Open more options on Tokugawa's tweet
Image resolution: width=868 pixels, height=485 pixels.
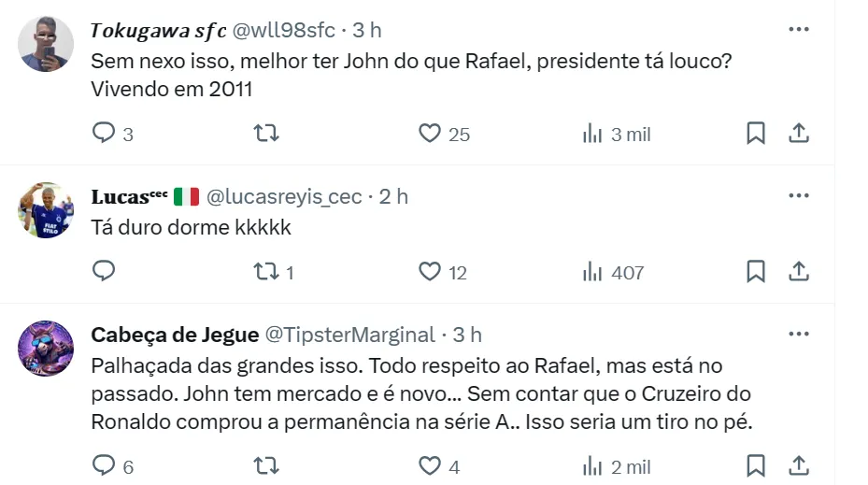click(x=799, y=29)
